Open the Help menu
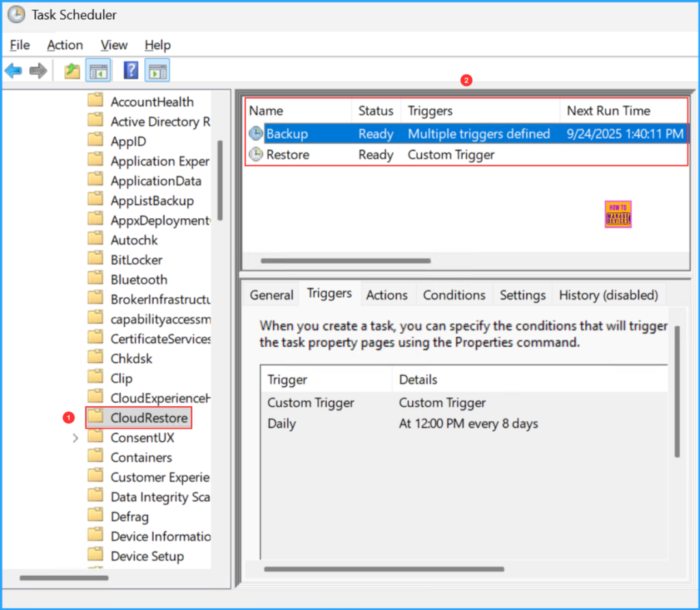The image size is (700, 610). (157, 44)
